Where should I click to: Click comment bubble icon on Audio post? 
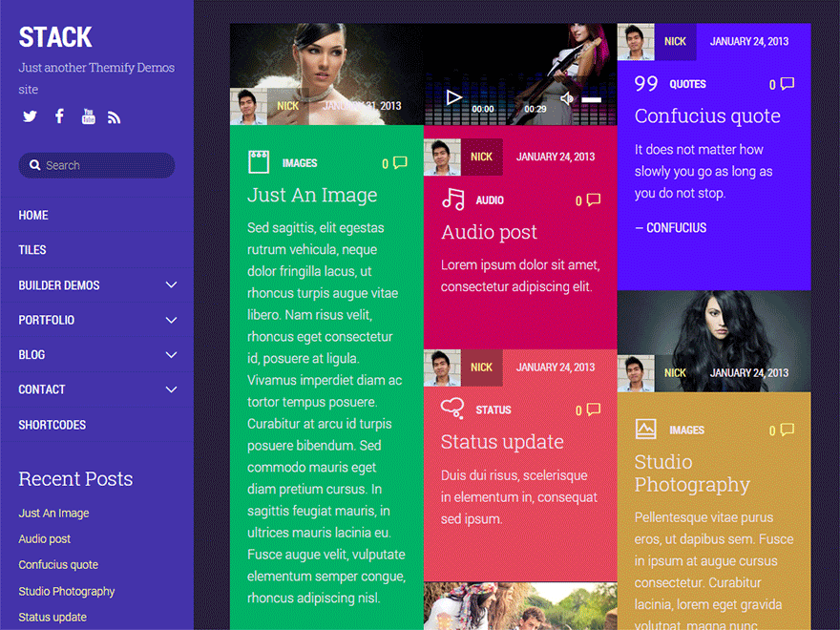(x=593, y=200)
